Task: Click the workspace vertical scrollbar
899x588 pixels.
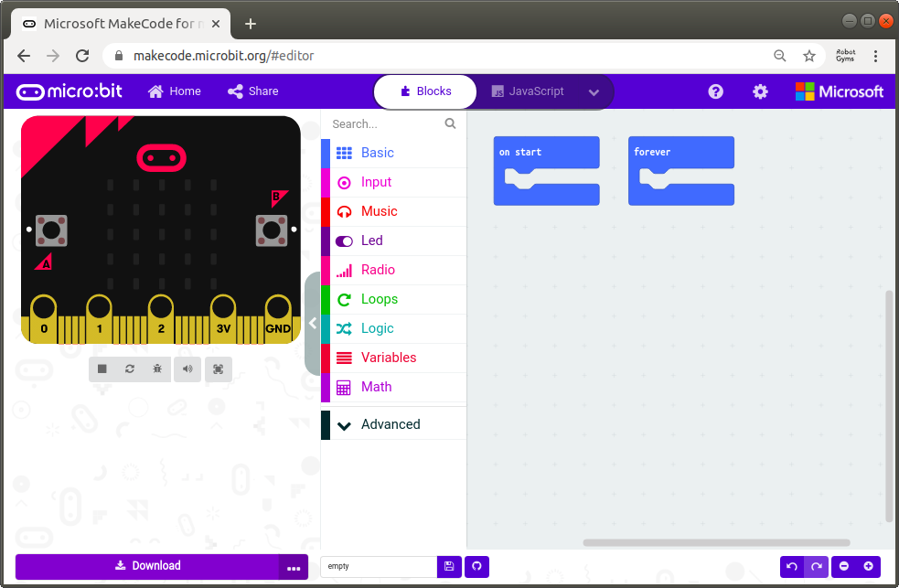Action: [x=889, y=406]
